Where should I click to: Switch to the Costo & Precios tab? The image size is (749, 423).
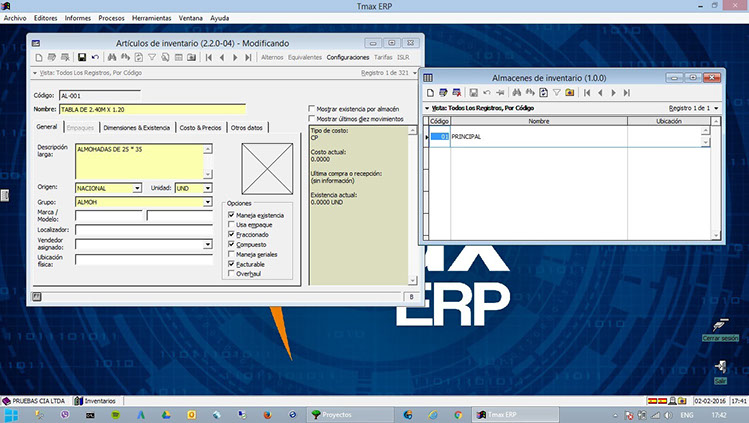click(x=200, y=127)
